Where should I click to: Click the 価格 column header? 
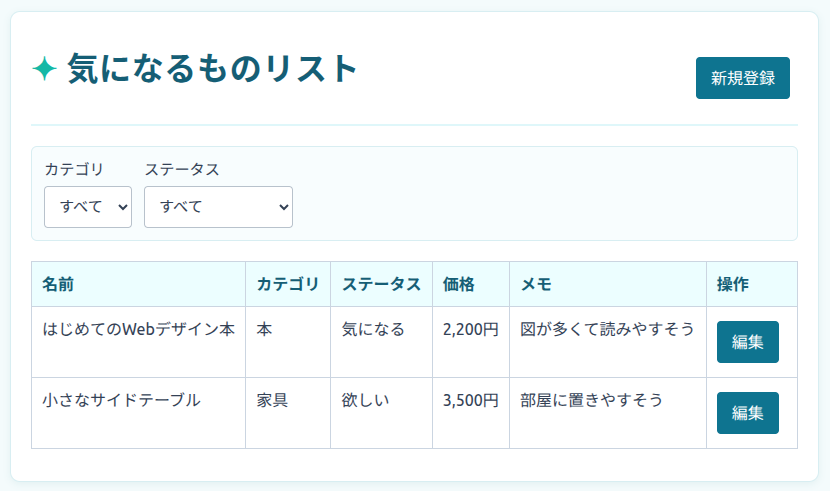(471, 284)
